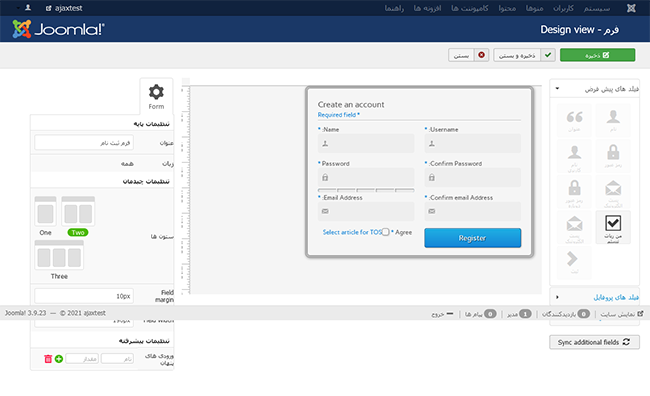This screenshot has height=396, width=650.
Task: Click the blue Register button
Action: [x=473, y=238]
